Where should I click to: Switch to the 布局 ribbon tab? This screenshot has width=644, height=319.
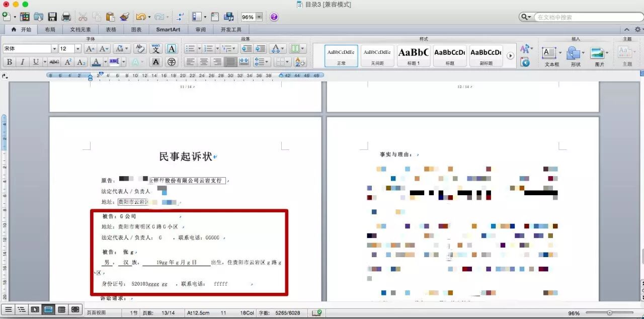50,30
